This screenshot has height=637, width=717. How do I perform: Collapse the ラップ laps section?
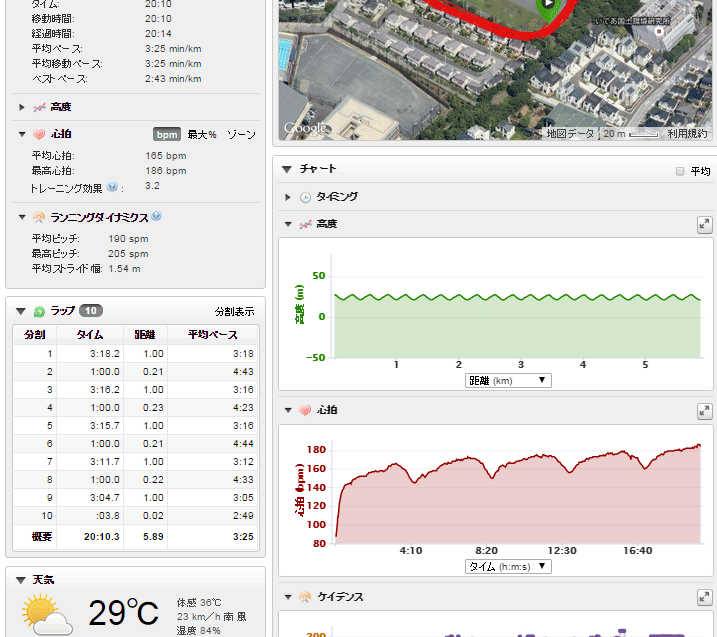(21, 311)
